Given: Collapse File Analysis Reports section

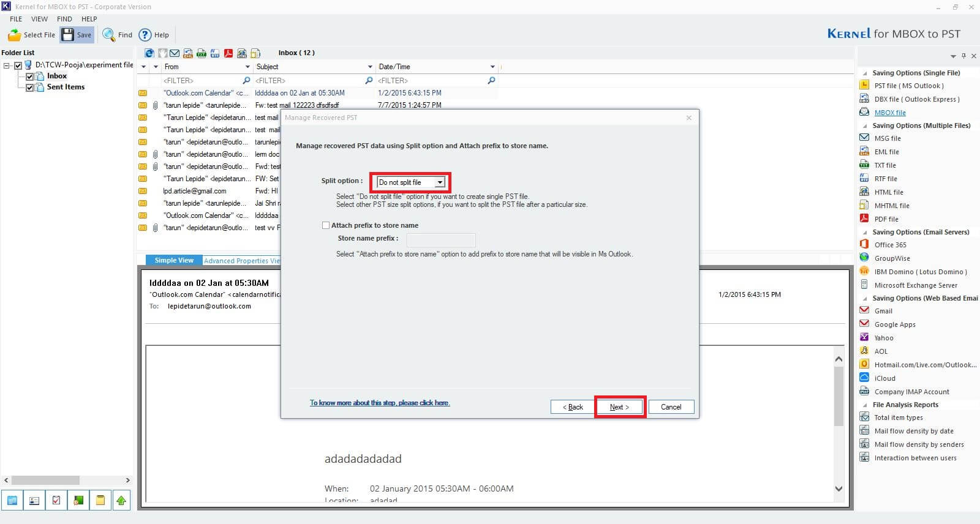Looking at the screenshot, I should 865,405.
